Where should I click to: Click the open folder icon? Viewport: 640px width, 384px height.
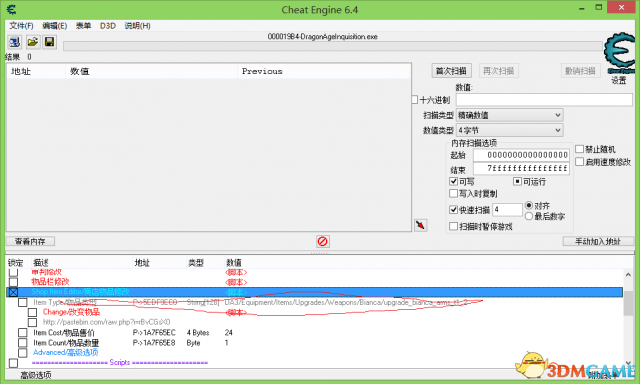pos(33,42)
